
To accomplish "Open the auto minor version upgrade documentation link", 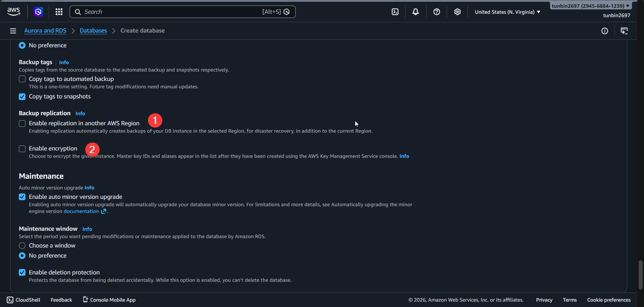I will (x=81, y=211).
